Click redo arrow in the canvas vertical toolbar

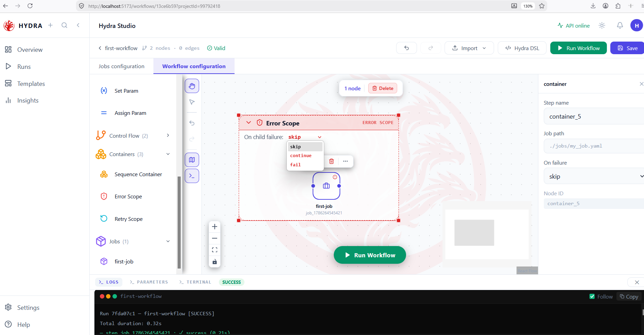[x=192, y=139]
